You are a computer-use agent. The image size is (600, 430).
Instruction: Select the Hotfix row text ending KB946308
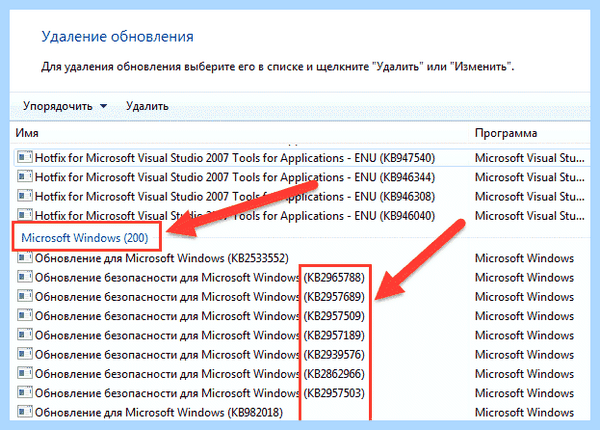click(x=235, y=197)
